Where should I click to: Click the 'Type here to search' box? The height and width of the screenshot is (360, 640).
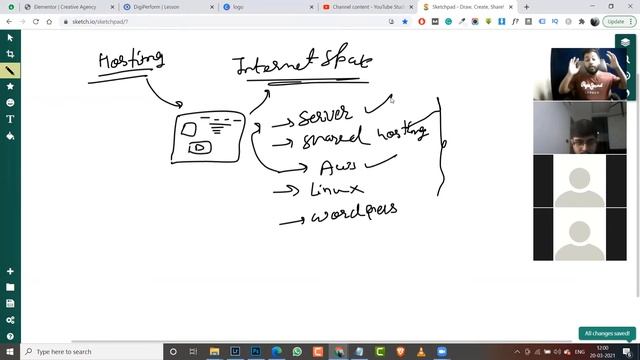pos(92,351)
